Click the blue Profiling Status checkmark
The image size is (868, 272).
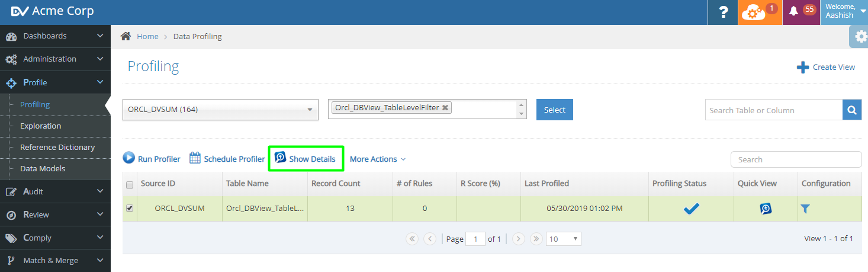(691, 209)
